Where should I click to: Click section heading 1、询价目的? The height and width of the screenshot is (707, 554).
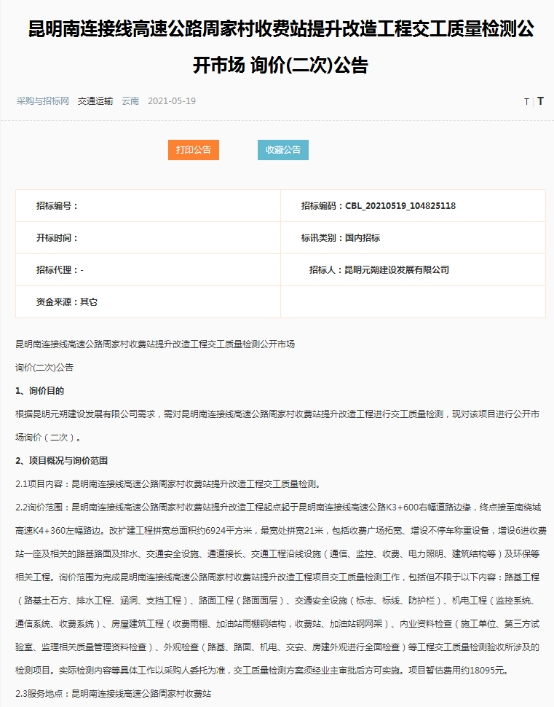click(x=40, y=391)
